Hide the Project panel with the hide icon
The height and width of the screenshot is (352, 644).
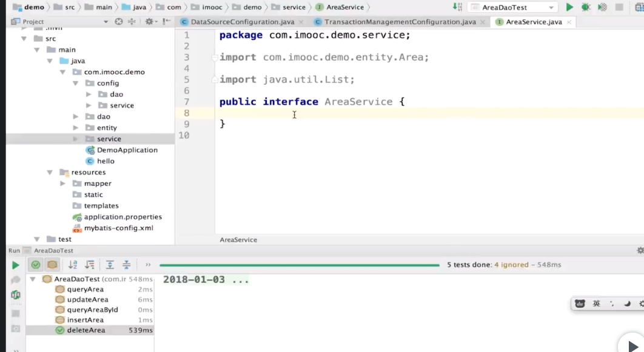pyautogui.click(x=166, y=21)
